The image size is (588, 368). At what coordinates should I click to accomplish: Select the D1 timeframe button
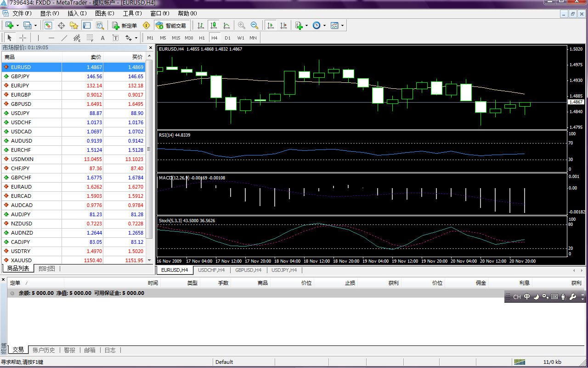pyautogui.click(x=227, y=38)
